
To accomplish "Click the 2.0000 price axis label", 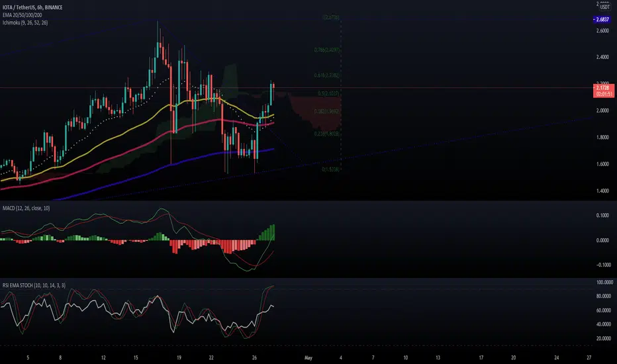I will tap(602, 111).
